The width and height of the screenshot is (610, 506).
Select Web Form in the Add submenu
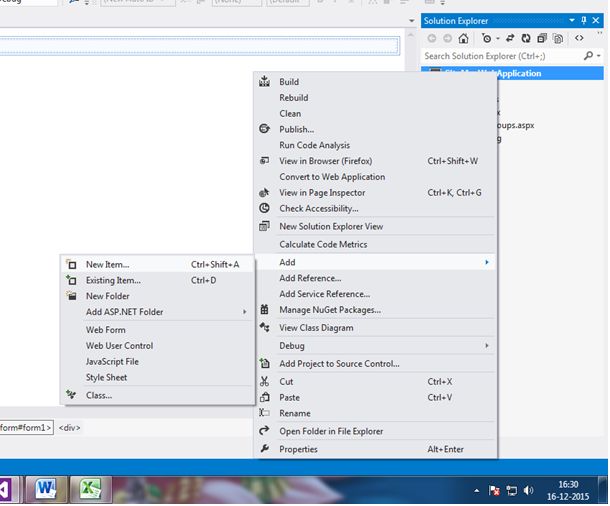pyautogui.click(x=106, y=330)
